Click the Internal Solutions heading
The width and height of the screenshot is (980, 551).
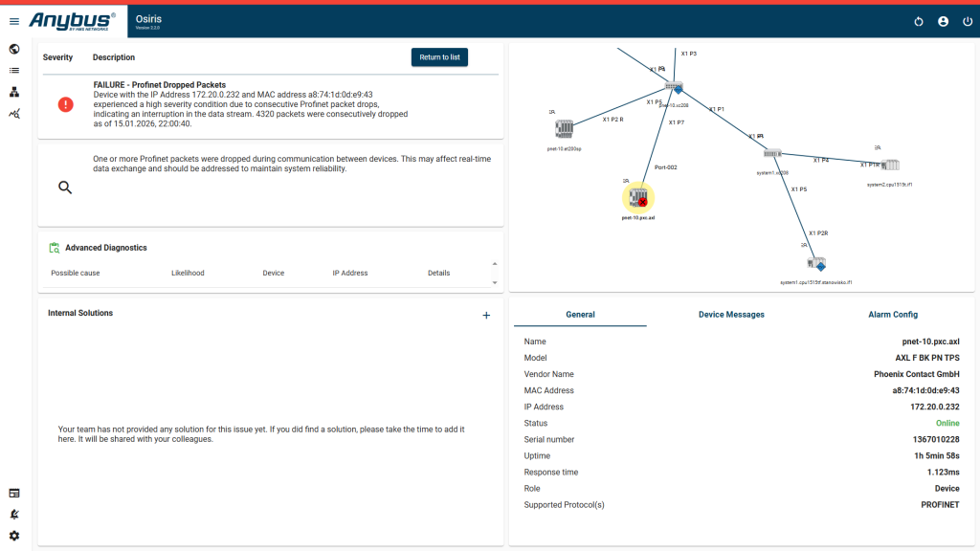tap(80, 313)
